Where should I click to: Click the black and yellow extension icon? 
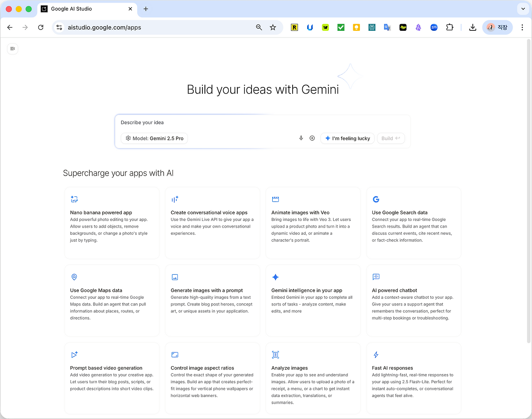pyautogui.click(x=403, y=27)
